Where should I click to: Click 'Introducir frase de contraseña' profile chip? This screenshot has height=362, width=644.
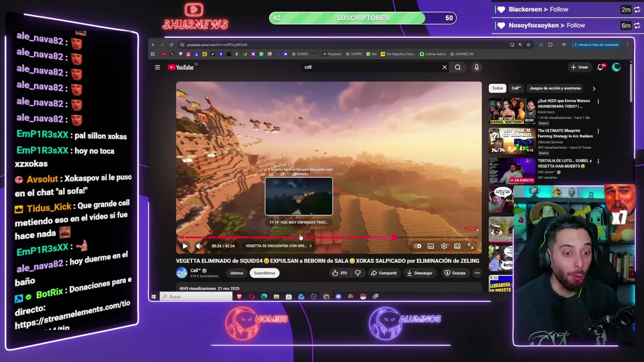pos(595,45)
